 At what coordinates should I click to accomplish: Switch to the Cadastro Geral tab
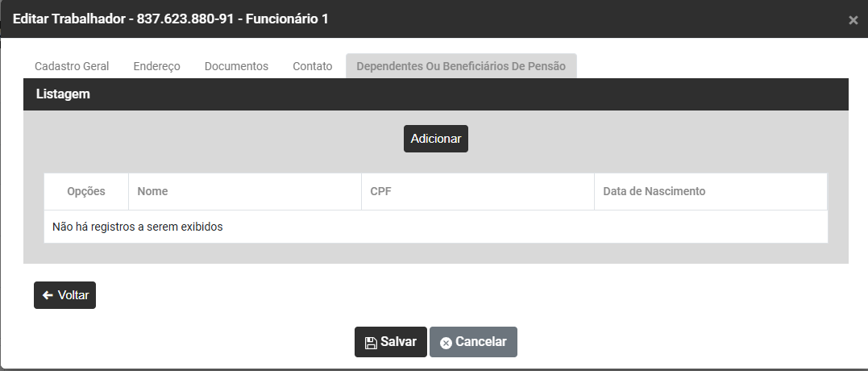(x=72, y=66)
